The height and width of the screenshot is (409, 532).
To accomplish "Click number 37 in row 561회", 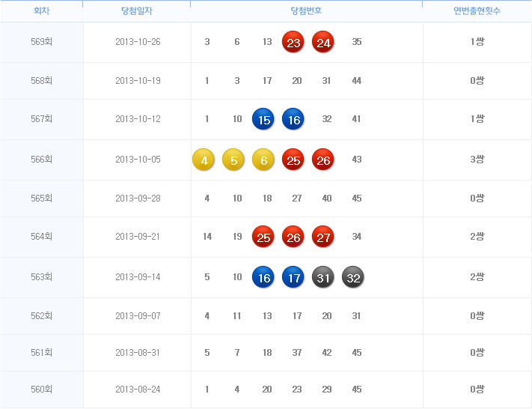I will [x=297, y=353].
